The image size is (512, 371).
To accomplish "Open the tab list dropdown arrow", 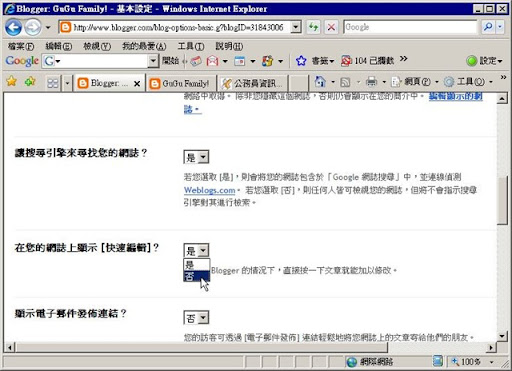I will [67, 83].
